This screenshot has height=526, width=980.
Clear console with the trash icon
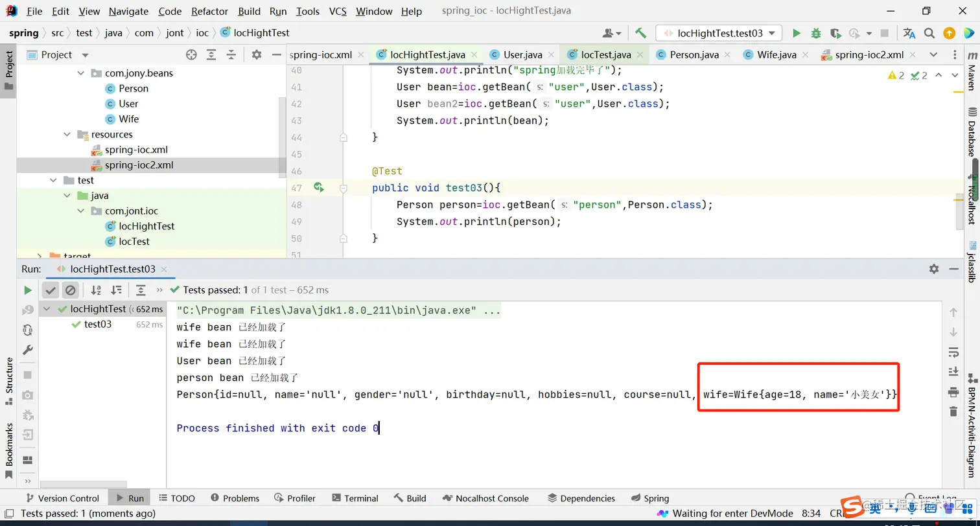953,411
